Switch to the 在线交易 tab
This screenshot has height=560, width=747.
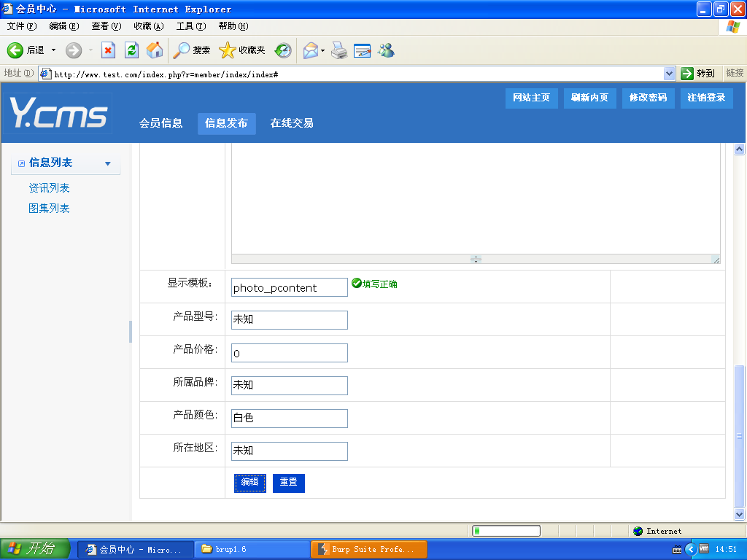(292, 123)
